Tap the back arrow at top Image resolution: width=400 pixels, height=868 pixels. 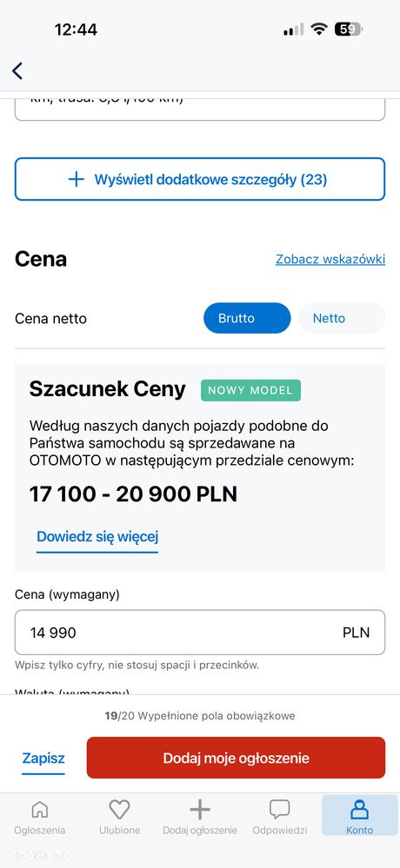17,71
